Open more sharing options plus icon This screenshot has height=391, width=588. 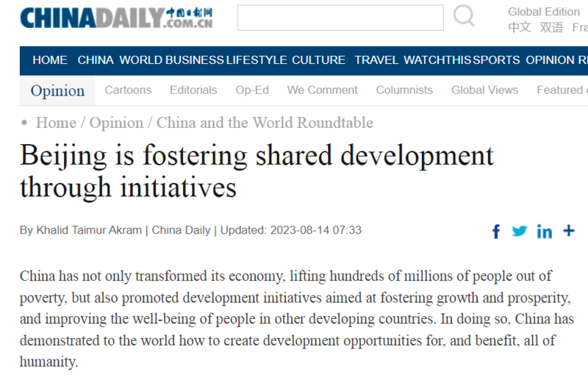[568, 231]
